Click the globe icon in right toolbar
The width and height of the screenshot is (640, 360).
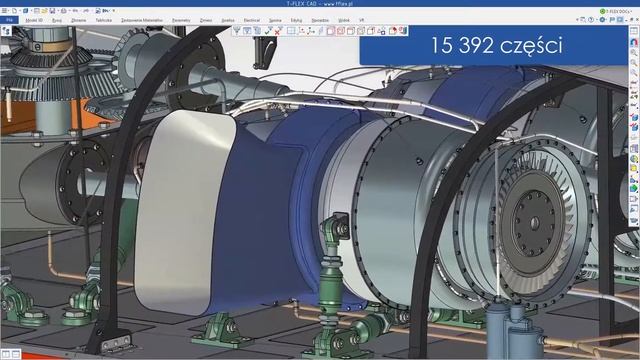[x=634, y=159]
